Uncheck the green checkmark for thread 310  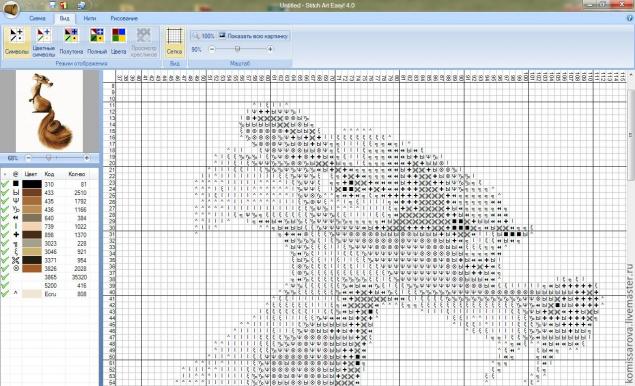click(x=5, y=184)
